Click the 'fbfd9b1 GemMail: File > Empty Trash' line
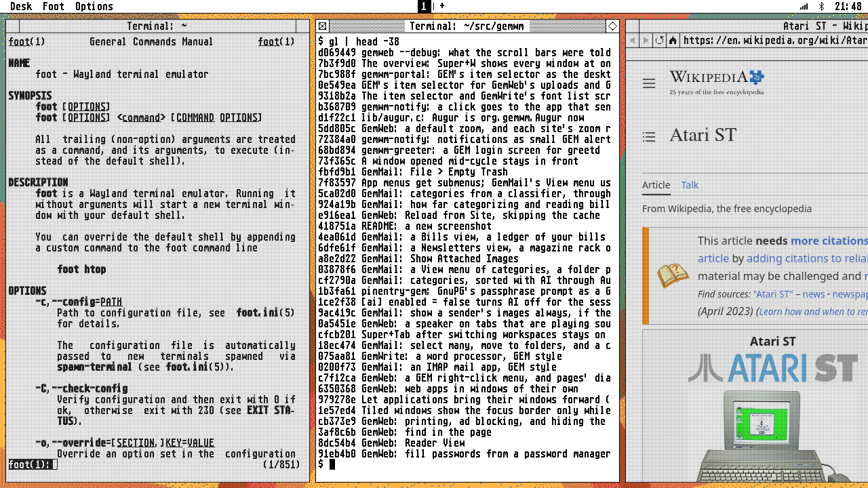 pyautogui.click(x=413, y=171)
